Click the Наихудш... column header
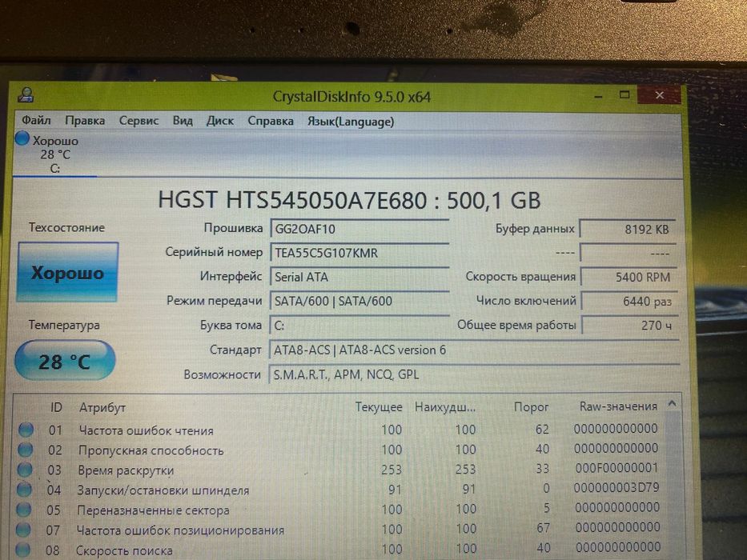The width and height of the screenshot is (747, 560). (445, 407)
